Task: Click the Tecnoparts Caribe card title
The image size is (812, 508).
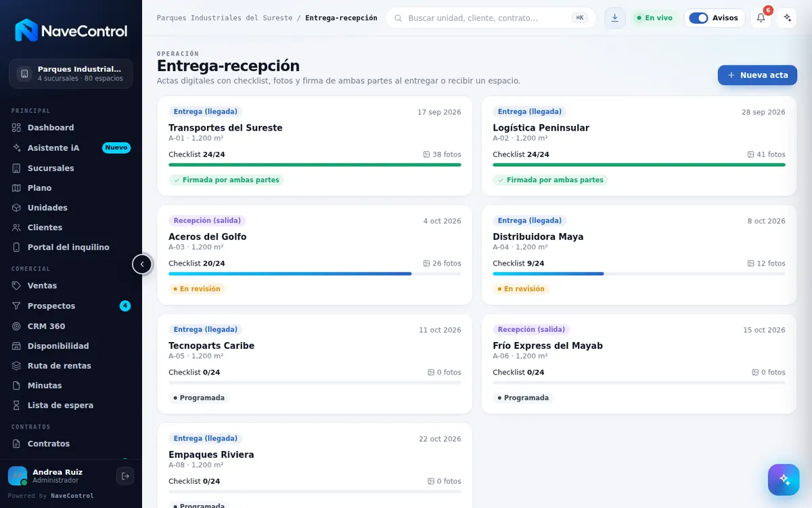Action: 211,345
